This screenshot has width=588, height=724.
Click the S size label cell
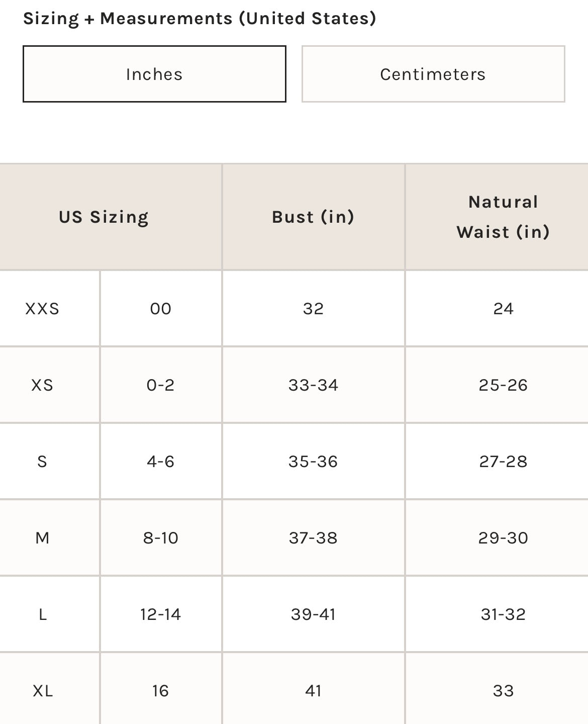tap(42, 461)
